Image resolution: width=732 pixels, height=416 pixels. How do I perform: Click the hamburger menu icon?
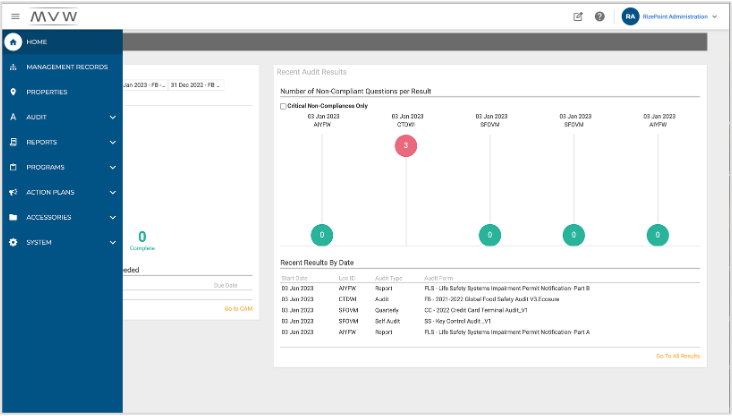[15, 16]
